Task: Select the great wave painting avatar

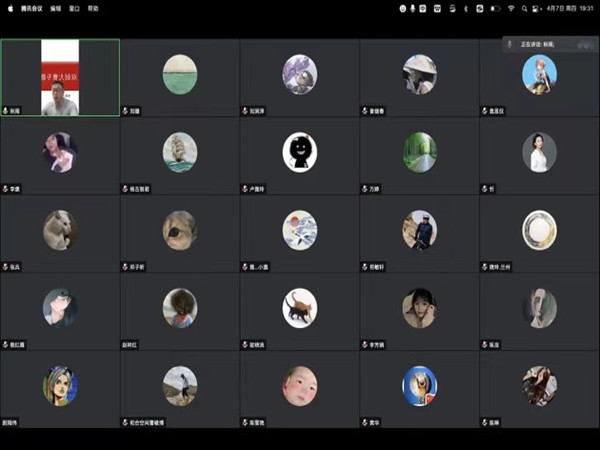Action: coord(299,230)
